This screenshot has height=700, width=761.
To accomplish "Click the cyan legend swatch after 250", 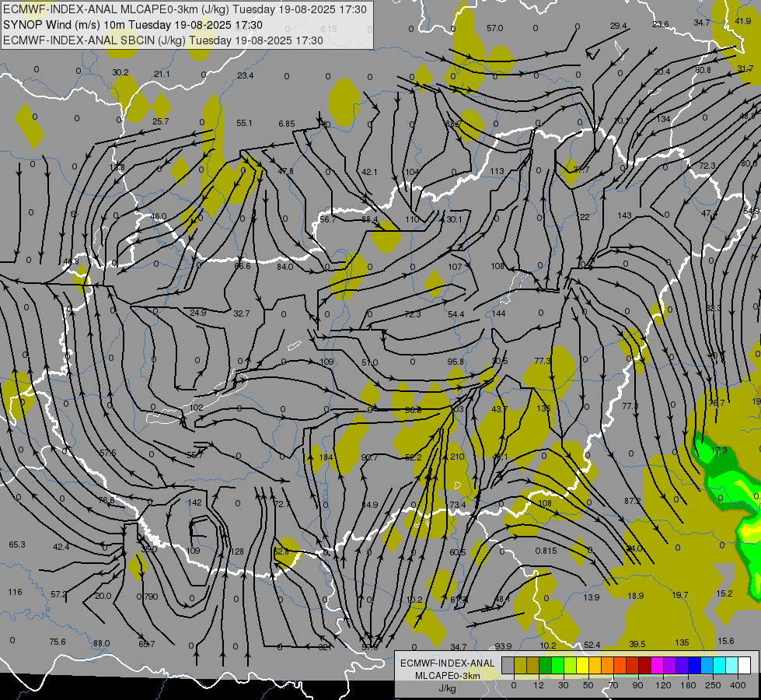I will tap(719, 666).
